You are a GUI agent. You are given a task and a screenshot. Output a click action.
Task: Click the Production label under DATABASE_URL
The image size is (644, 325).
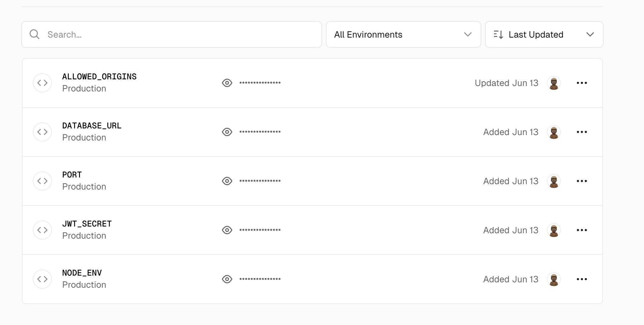click(84, 138)
